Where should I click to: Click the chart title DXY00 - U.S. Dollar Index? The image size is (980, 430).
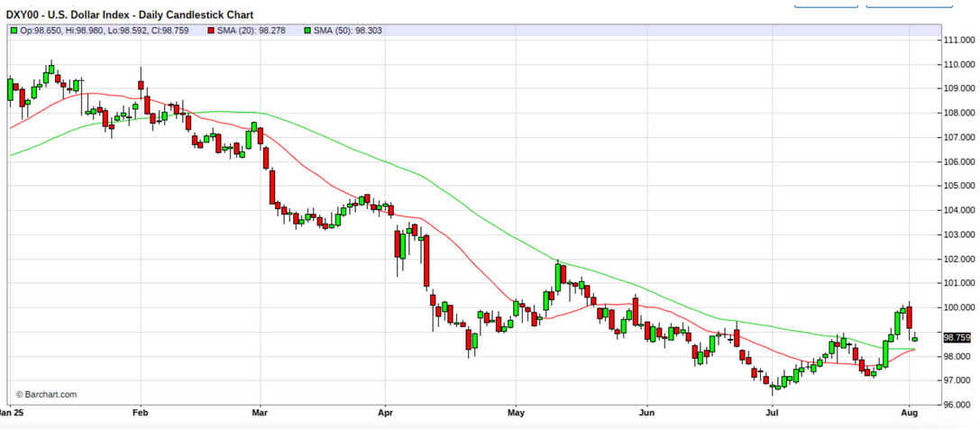[x=131, y=15]
